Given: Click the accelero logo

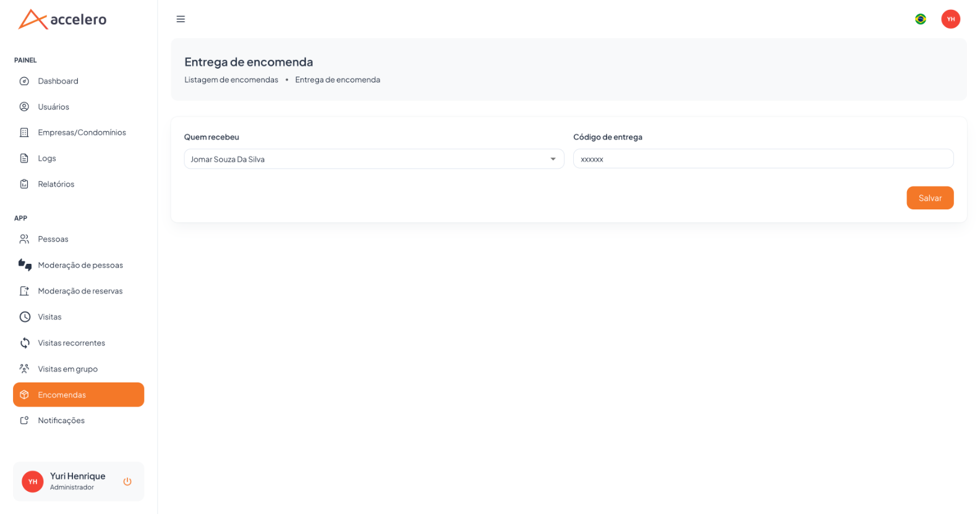Looking at the screenshot, I should [x=62, y=19].
